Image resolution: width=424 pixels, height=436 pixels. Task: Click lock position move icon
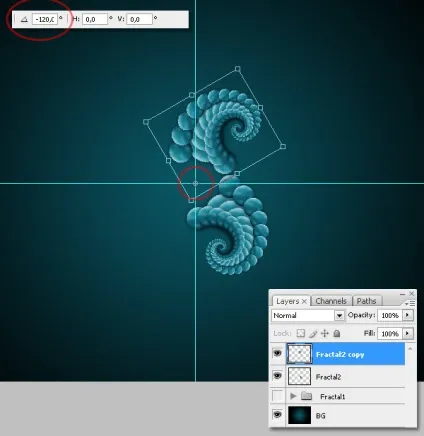tap(325, 333)
